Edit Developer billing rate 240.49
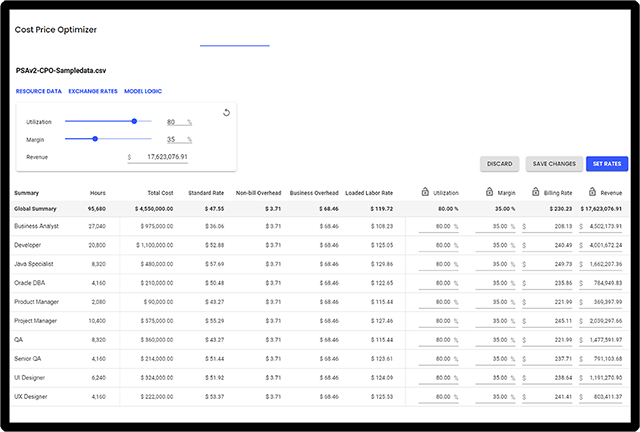This screenshot has width=640, height=432. (x=547, y=245)
